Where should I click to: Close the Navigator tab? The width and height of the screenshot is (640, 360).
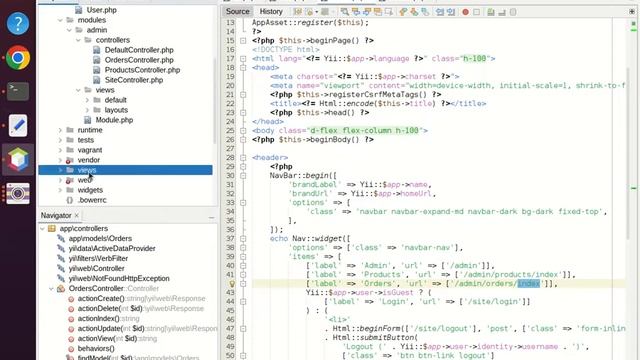point(77,216)
